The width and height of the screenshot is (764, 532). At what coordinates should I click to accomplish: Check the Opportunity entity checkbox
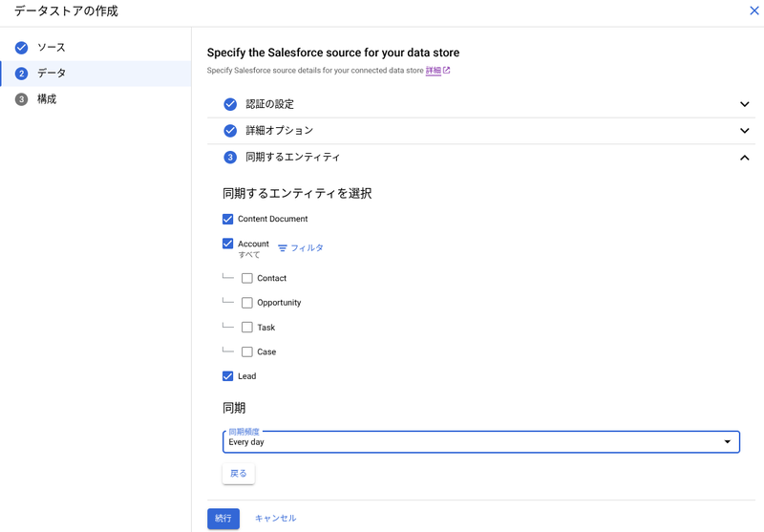click(247, 303)
